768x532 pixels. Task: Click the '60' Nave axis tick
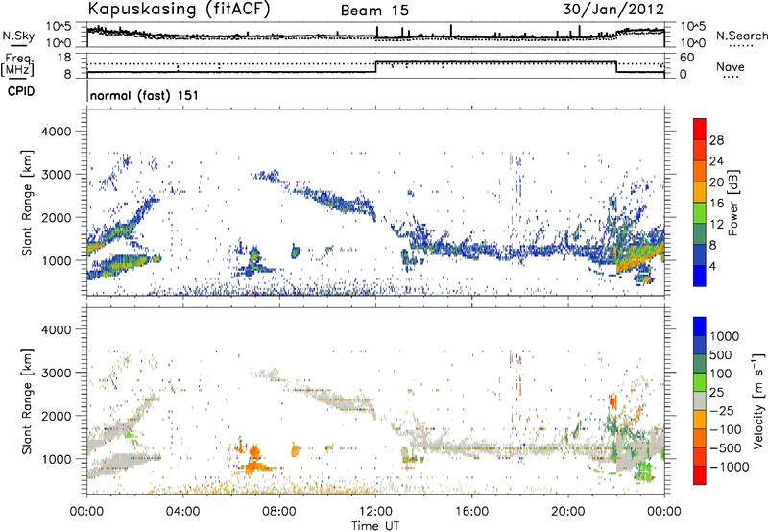[x=687, y=58]
